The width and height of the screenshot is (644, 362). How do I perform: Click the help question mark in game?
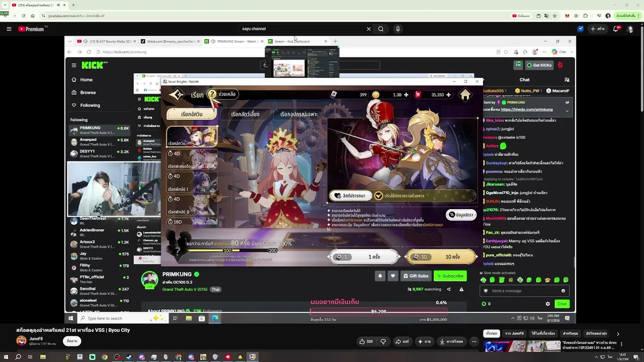pyautogui.click(x=212, y=94)
